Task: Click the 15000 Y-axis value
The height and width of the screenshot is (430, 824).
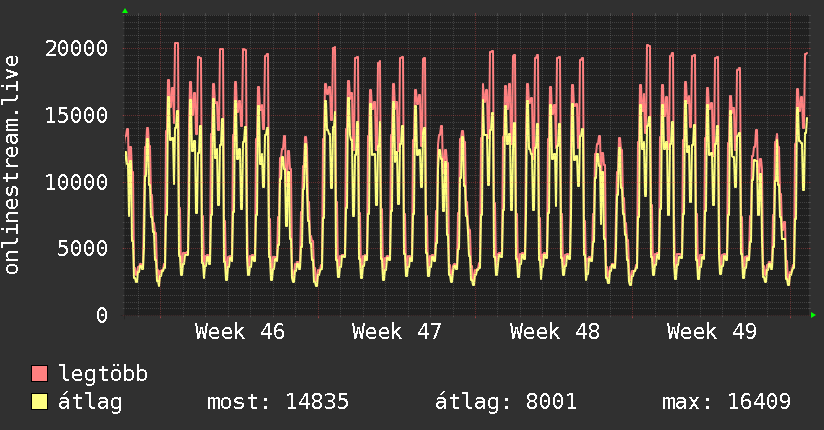Action: [x=77, y=115]
